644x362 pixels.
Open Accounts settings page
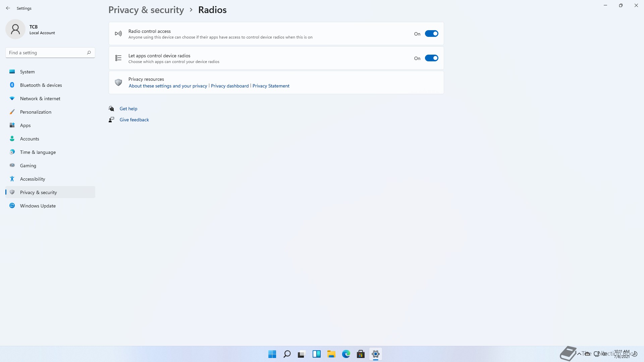click(x=50, y=138)
